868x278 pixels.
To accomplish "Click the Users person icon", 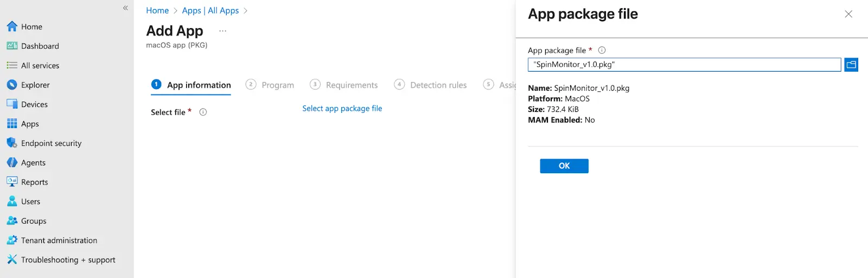I will point(12,201).
